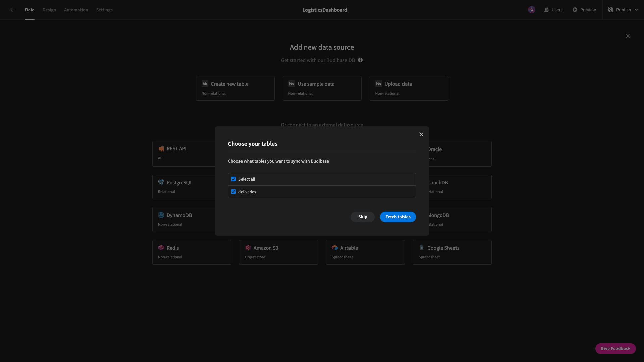The image size is (644, 362).
Task: Click the Users label in header
Action: [557, 10]
